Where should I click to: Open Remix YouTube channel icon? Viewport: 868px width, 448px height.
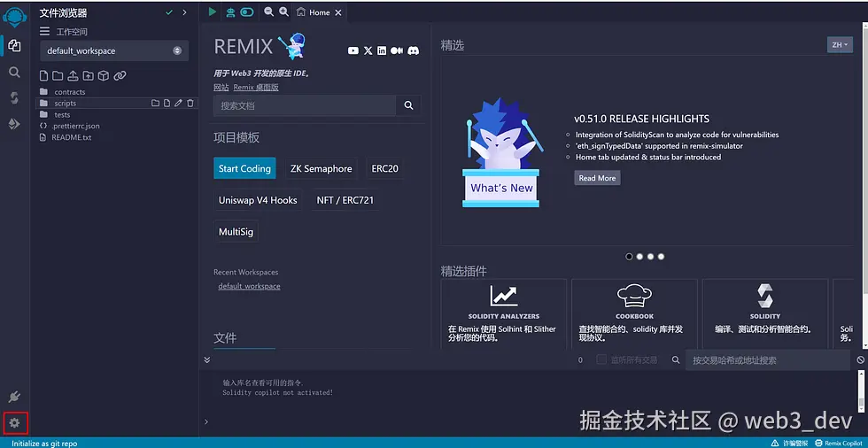click(x=353, y=50)
